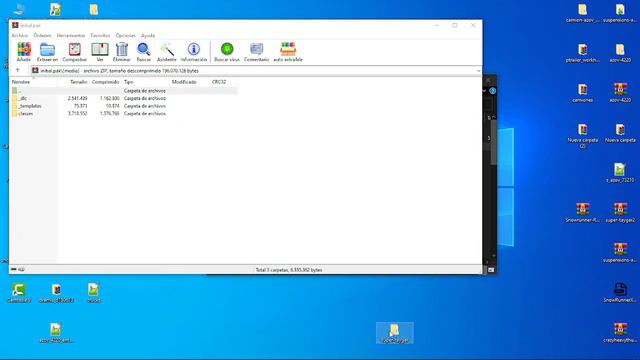Click the Buscar magnifier icon

click(143, 52)
